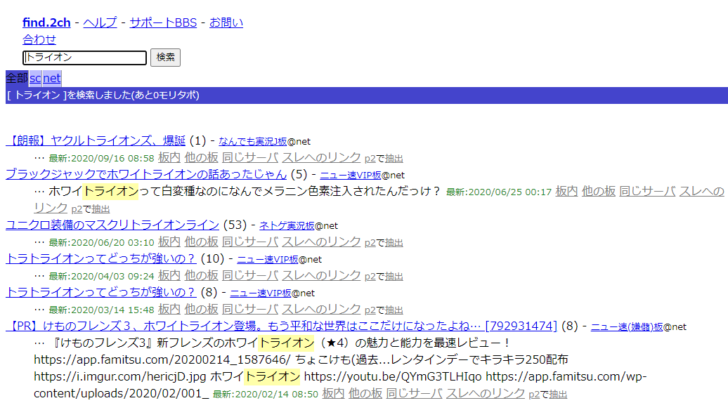728x403 pixels.
Task: Click the status bar text トライオン を検索しました
Action: [103, 95]
